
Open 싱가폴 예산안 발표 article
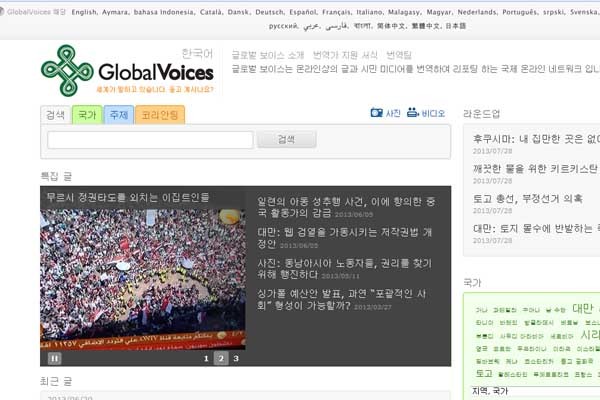tap(342, 300)
